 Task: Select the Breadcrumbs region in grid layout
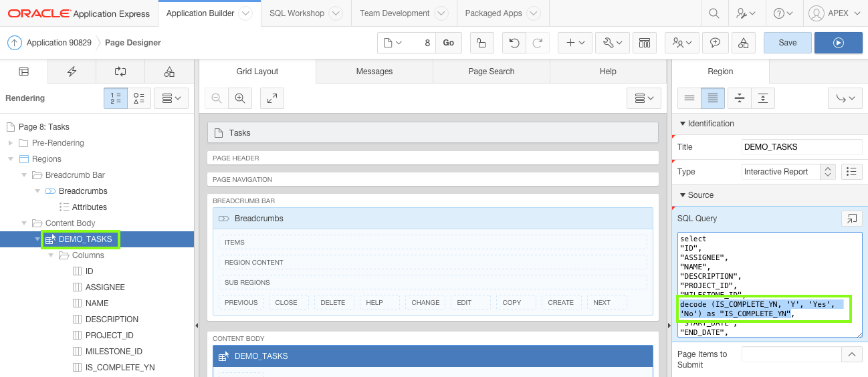(432, 219)
